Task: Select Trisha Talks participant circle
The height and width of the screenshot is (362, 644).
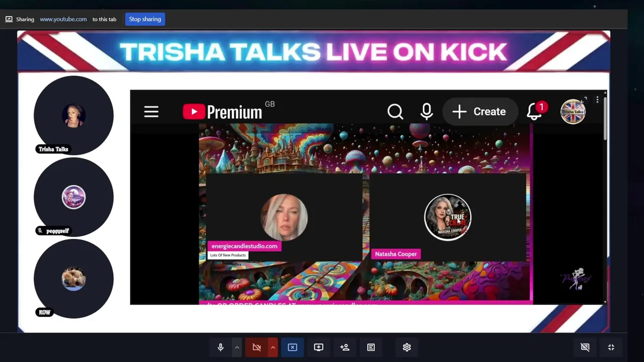Action: pyautogui.click(x=73, y=115)
